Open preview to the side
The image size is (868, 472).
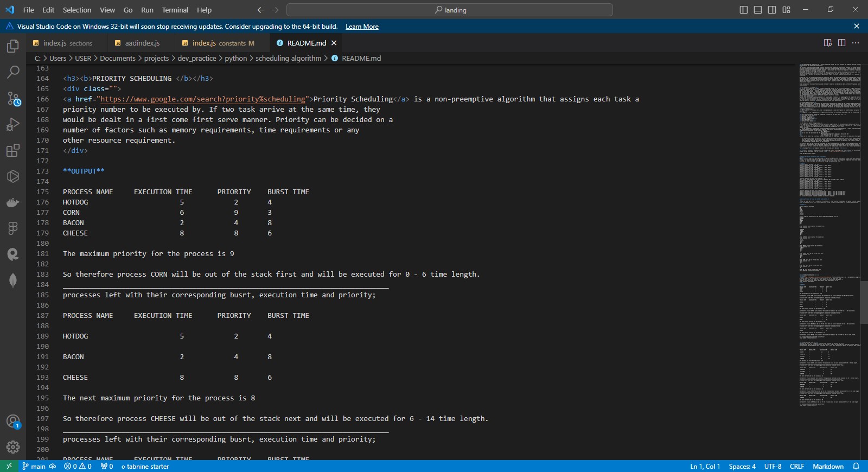[828, 43]
